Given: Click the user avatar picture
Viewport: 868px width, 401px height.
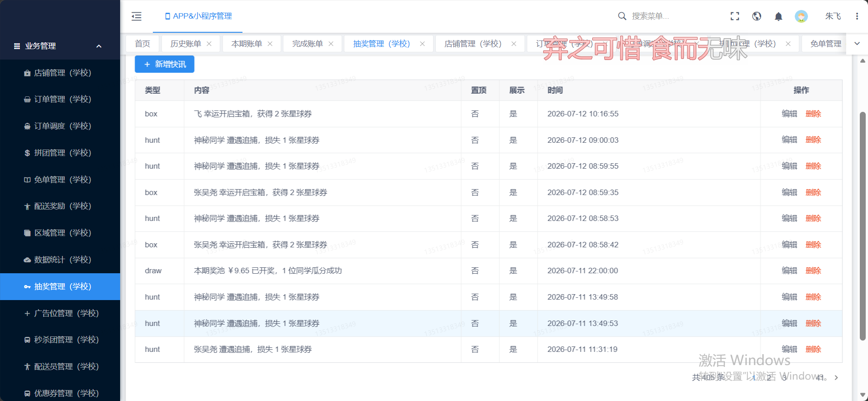Looking at the screenshot, I should coord(801,16).
